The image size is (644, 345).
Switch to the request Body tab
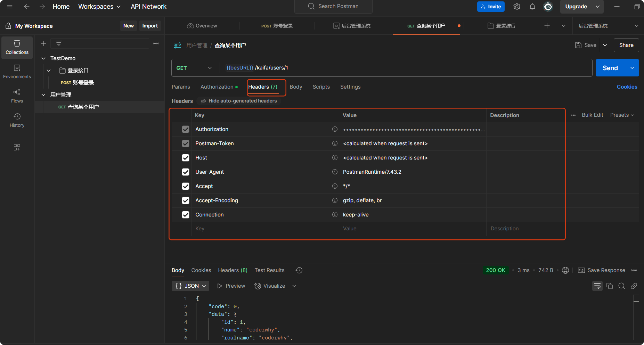[296, 87]
